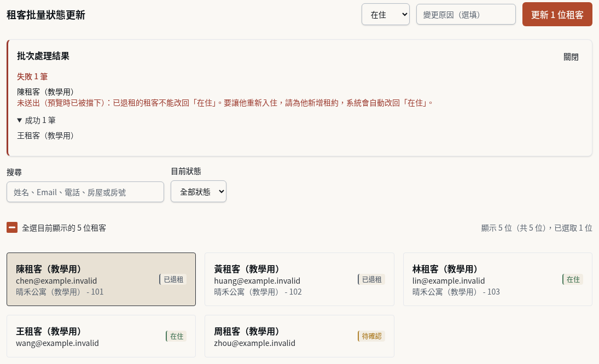Click the 租客批量狀態更新 page title
The image size is (599, 364).
point(46,15)
